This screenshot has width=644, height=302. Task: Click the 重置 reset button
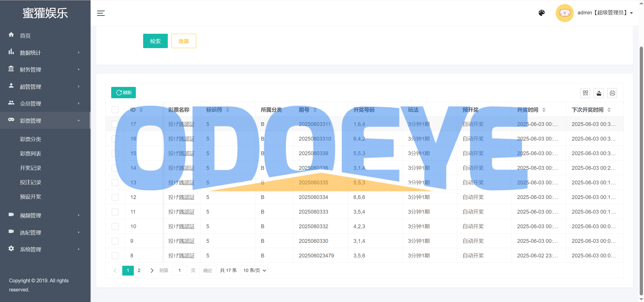(184, 41)
